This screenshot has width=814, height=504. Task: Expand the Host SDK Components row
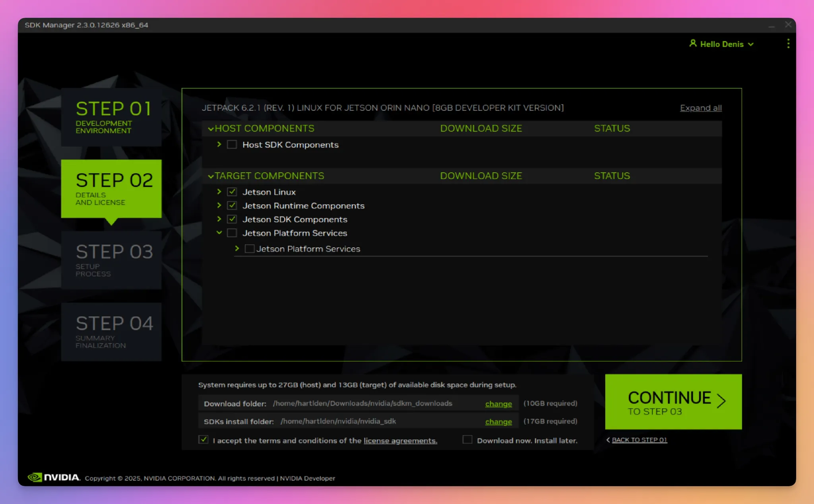click(219, 144)
